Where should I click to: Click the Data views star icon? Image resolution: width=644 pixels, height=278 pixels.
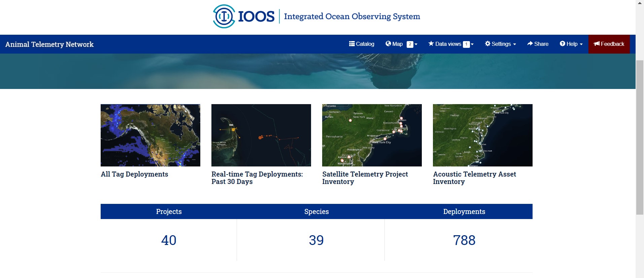click(x=431, y=44)
